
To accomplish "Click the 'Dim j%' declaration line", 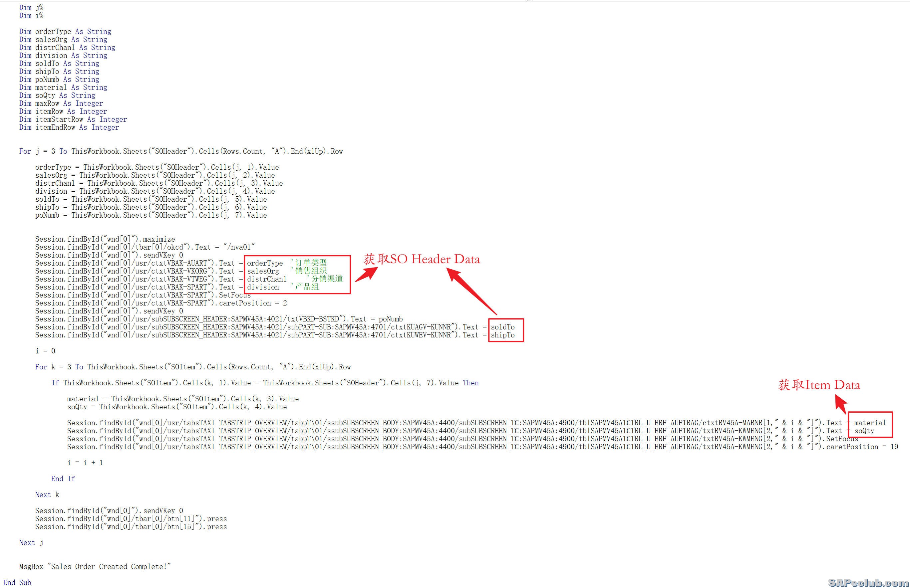I will pos(31,8).
